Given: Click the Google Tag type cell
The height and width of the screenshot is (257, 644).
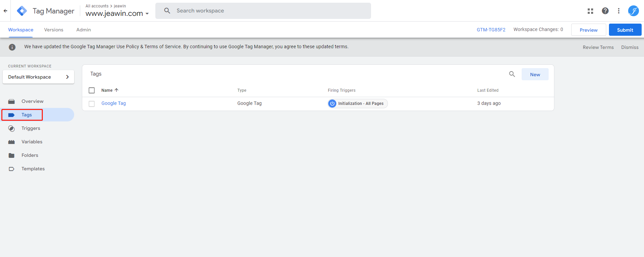Looking at the screenshot, I should (x=249, y=103).
